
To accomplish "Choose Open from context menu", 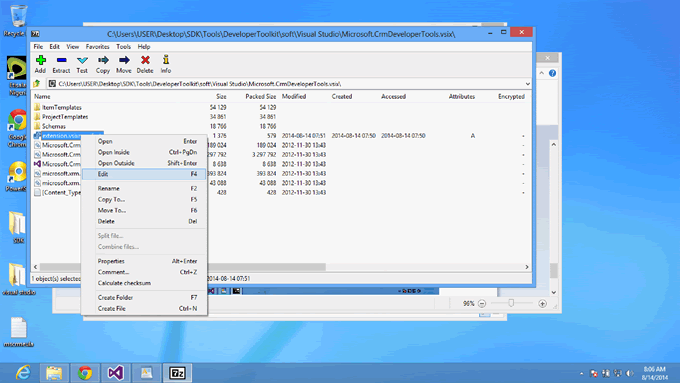I will pos(144,141).
